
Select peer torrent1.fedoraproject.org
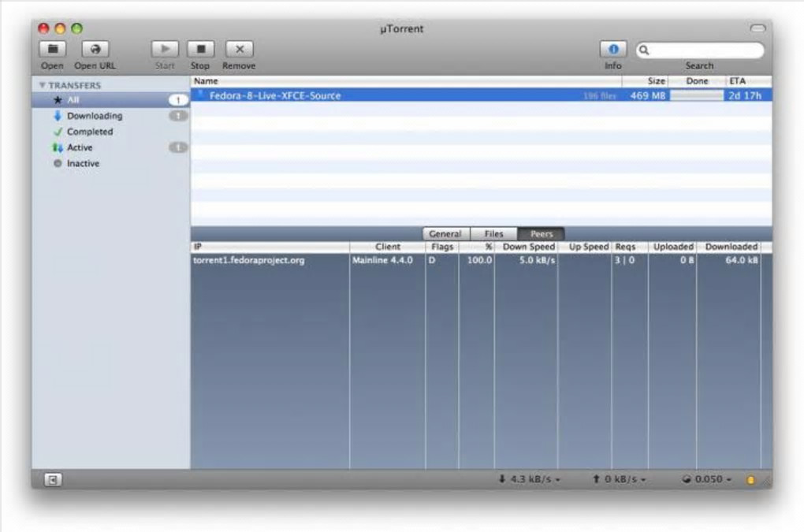click(x=248, y=260)
